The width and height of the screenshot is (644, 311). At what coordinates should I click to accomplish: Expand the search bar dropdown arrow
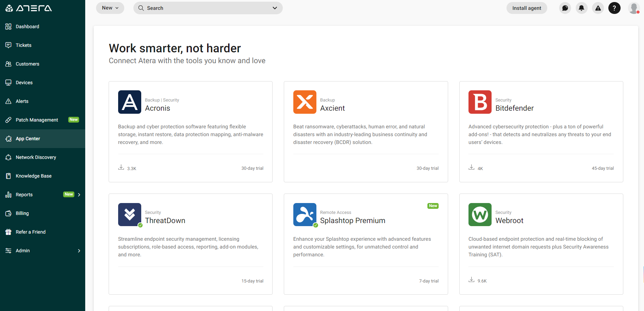[x=275, y=8]
